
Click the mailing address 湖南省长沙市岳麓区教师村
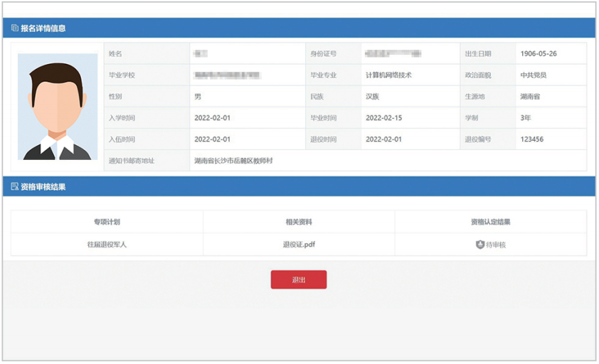tap(233, 161)
